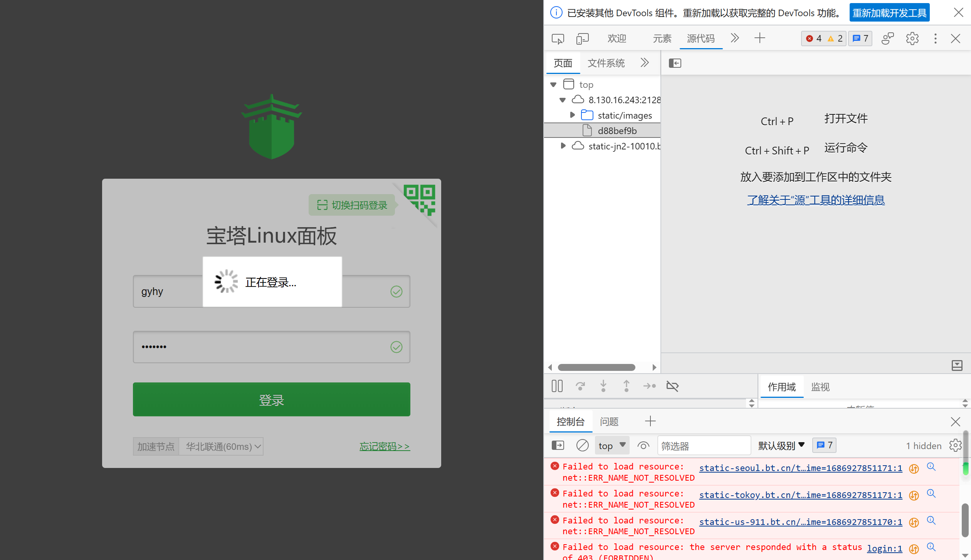Select the Sources (源代码) tab
The image size is (971, 560).
(x=701, y=39)
